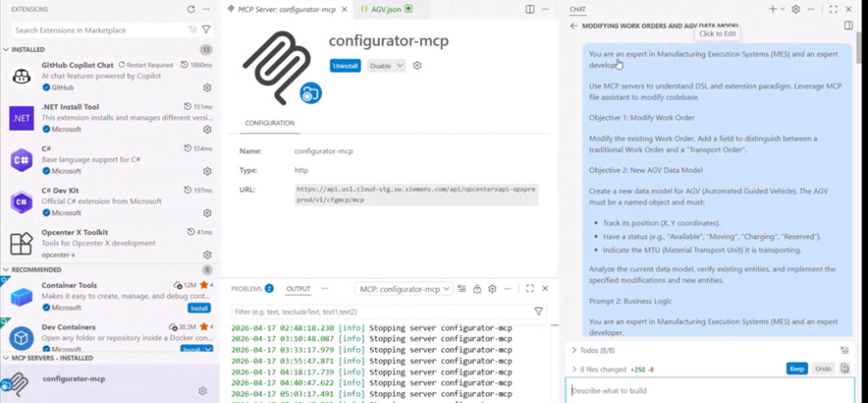Viewport: 868px width, 403px height.
Task: Toggle output scroll lock
Action: tap(477, 288)
